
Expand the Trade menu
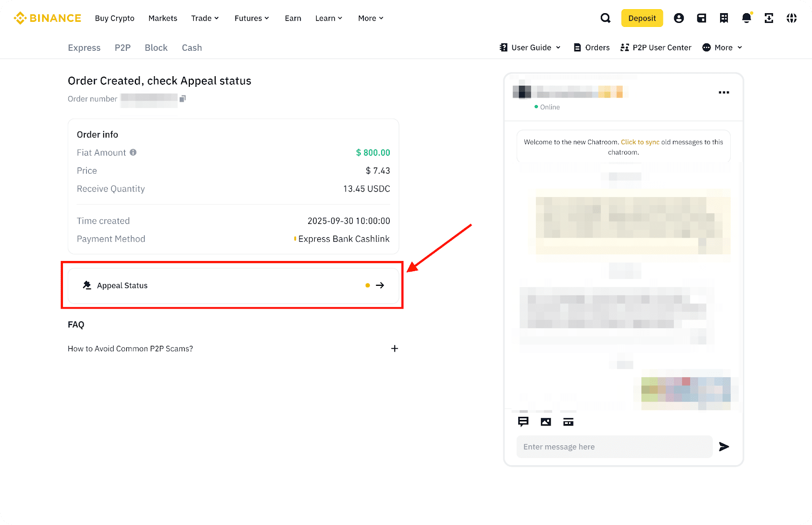click(x=205, y=18)
